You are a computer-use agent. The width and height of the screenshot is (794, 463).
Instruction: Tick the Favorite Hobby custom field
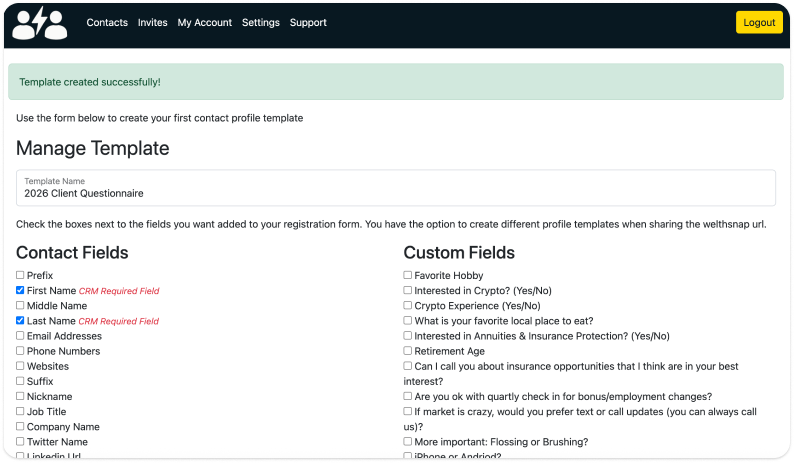(x=408, y=275)
